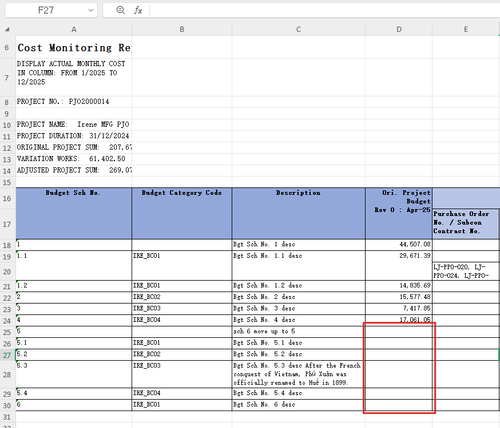500x428 pixels.
Task: Select column C header
Action: coord(298,29)
